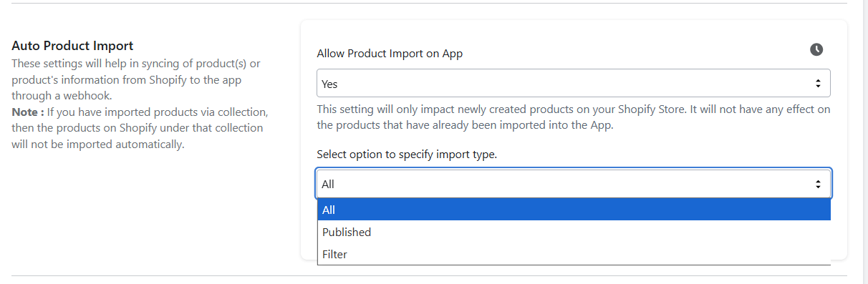Click the Select option to specify import type label
This screenshot has height=284, width=868.
click(407, 155)
